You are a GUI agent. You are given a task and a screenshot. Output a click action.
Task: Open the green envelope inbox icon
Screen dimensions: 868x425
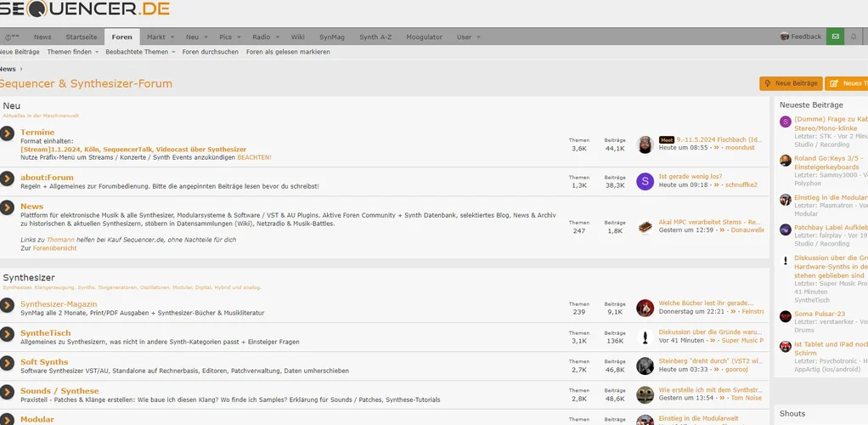[x=836, y=37]
